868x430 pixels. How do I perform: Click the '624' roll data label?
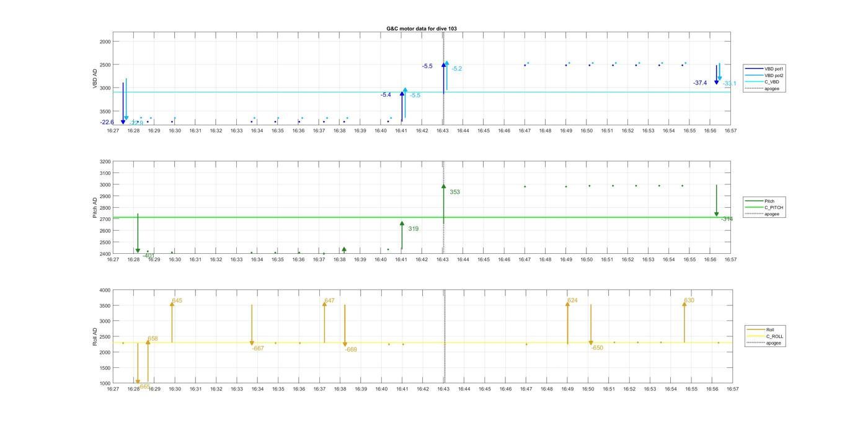click(x=572, y=300)
